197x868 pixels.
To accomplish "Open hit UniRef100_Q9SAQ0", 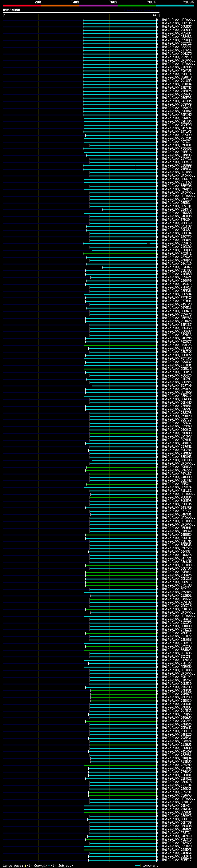I will pyautogui.click(x=176, y=40).
